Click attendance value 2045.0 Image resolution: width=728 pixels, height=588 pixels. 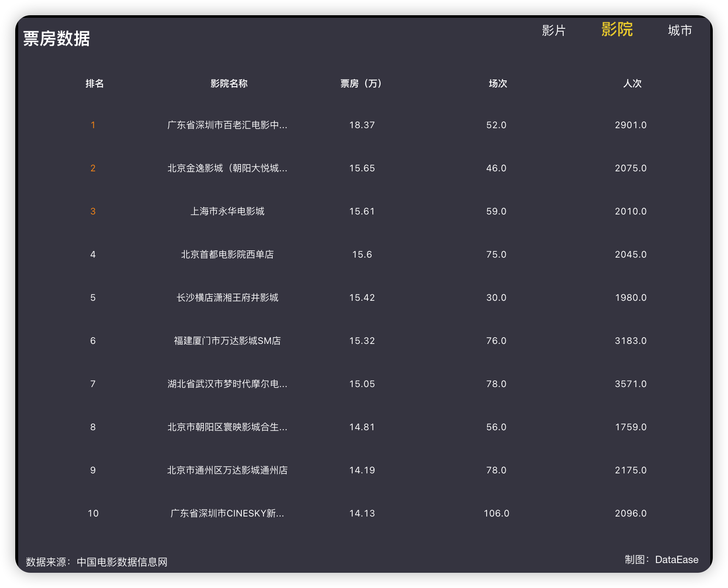coord(631,255)
